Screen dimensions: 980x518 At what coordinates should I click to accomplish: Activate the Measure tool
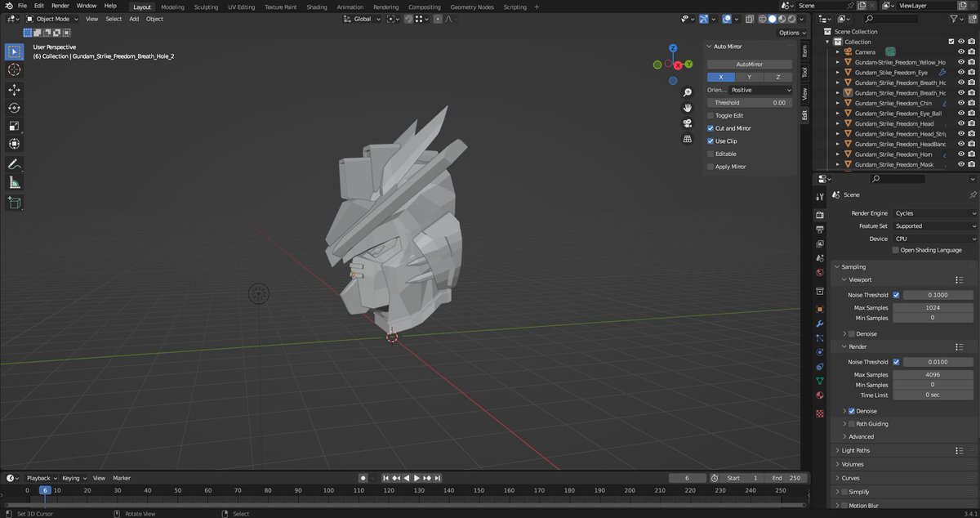(x=14, y=181)
